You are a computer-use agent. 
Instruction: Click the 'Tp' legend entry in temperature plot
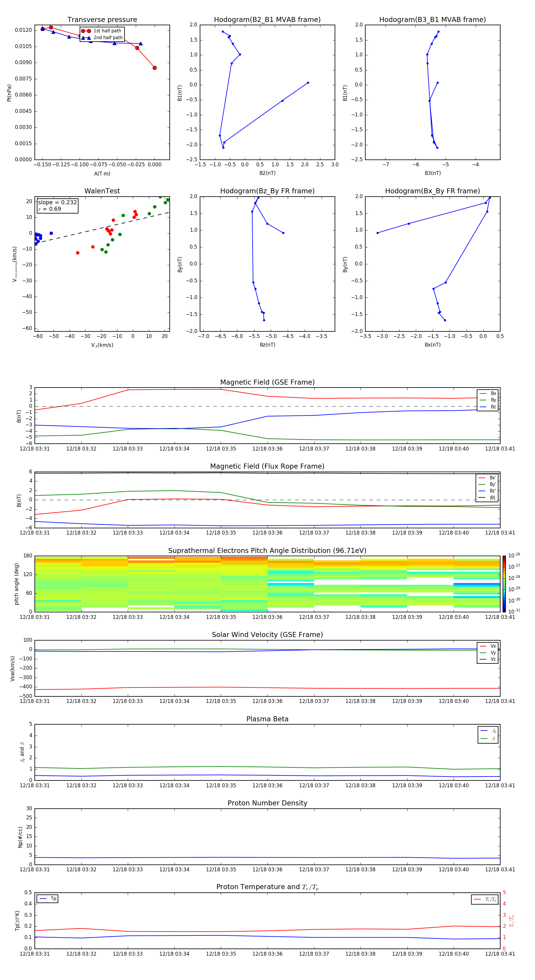click(48, 899)
